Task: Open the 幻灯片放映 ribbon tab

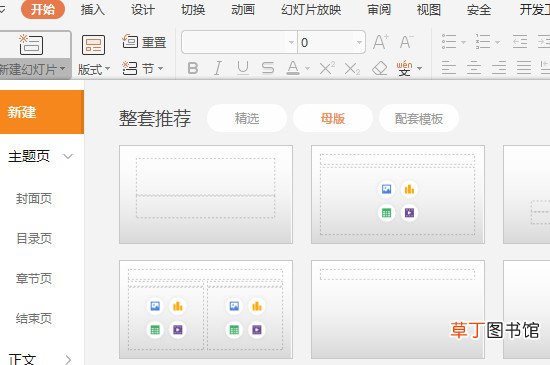Action: coord(311,9)
